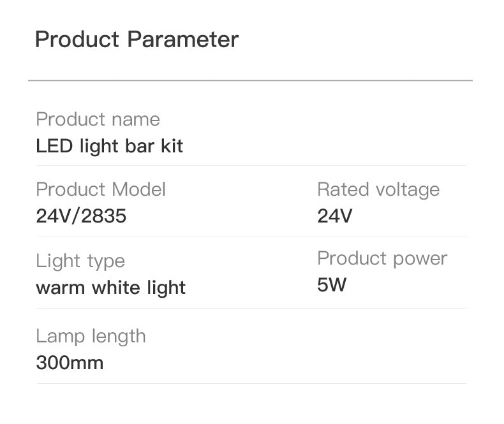504x424 pixels.
Task: Click the Product Model label
Action: pyautogui.click(x=101, y=189)
